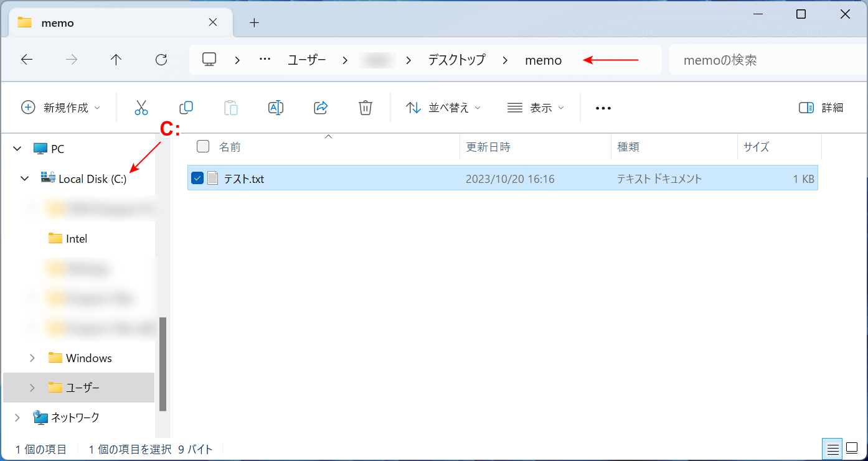Go up one folder level
The height and width of the screenshot is (461, 868).
pyautogui.click(x=116, y=60)
